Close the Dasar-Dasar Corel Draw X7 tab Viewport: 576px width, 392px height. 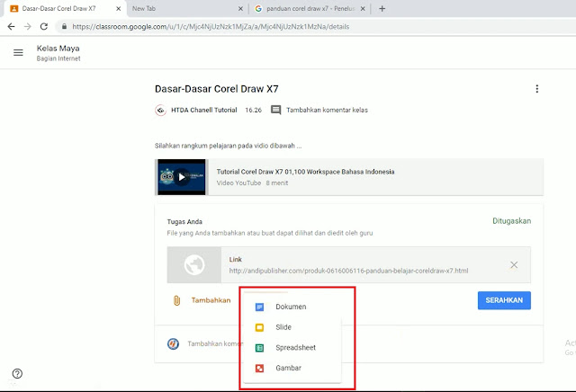tap(118, 8)
